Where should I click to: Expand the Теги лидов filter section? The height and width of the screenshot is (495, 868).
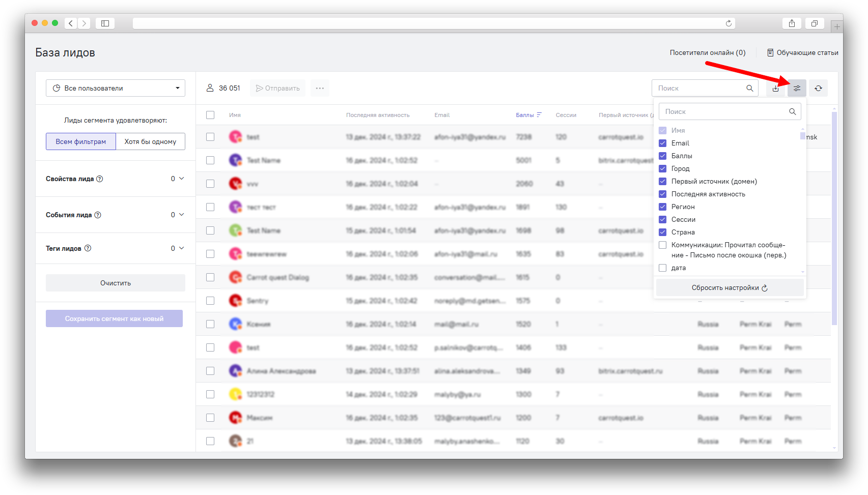[x=181, y=248]
